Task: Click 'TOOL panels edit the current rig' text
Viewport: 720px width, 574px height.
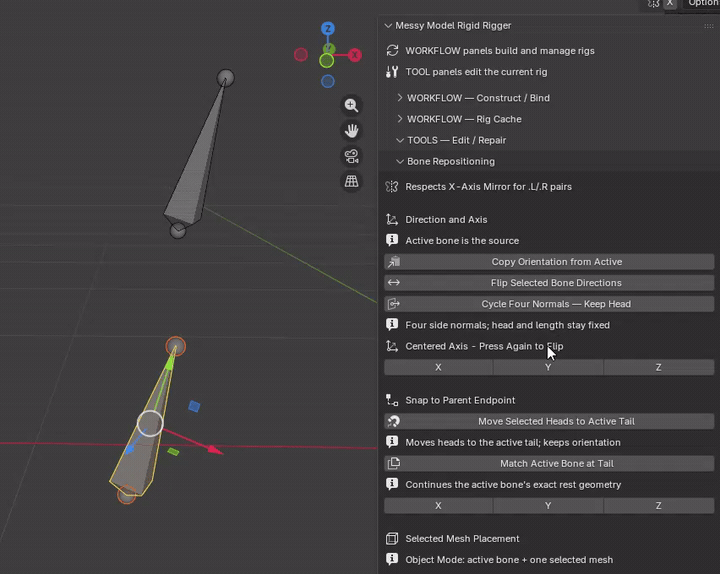Action: pos(476,72)
